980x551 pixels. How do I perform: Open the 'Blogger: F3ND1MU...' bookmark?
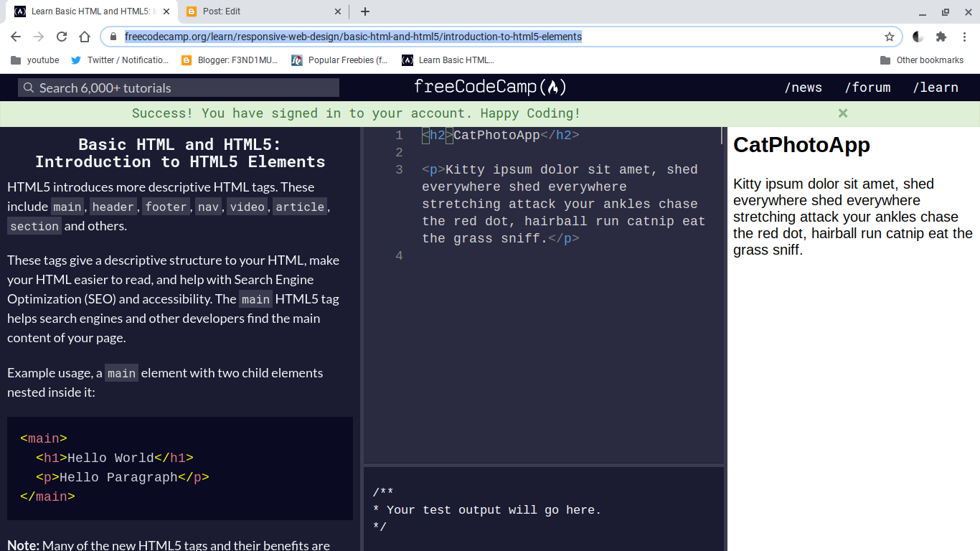coord(230,60)
